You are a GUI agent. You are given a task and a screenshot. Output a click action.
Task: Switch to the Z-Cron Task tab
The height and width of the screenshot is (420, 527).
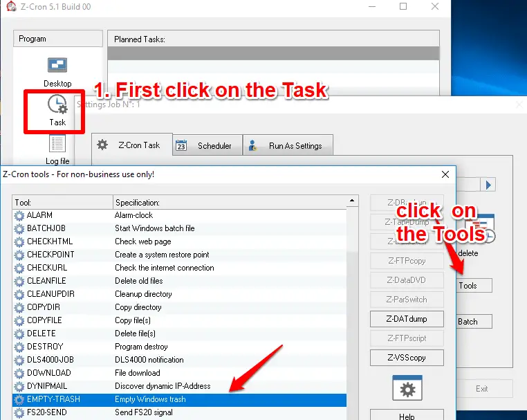[132, 145]
